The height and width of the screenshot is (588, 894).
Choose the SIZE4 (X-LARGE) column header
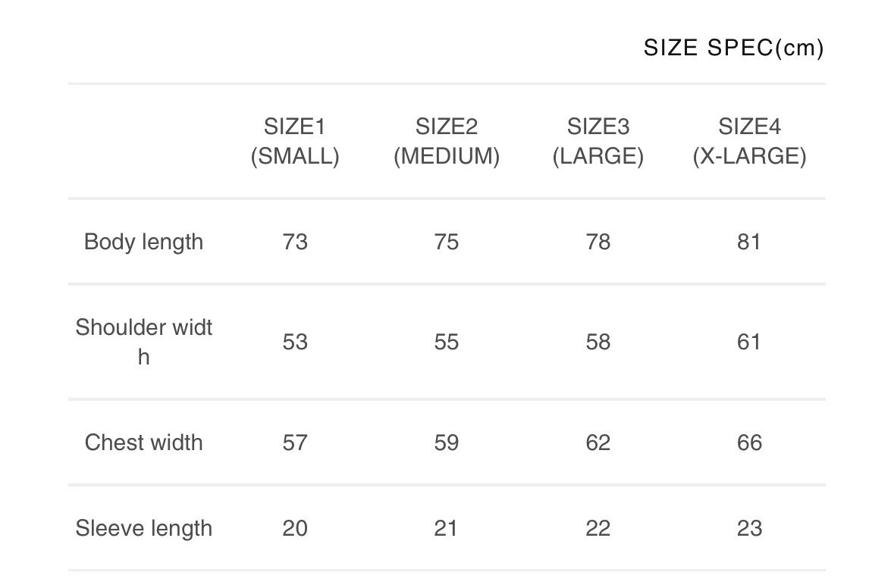click(x=749, y=142)
